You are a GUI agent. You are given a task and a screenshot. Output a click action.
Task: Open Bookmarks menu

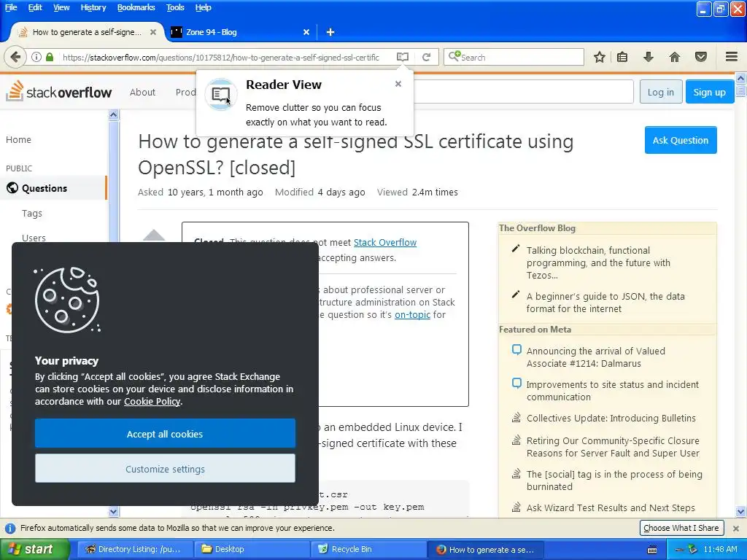(x=136, y=7)
